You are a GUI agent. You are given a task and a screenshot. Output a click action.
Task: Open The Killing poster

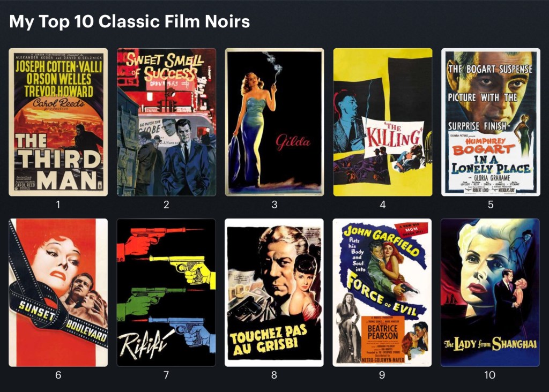(383, 122)
